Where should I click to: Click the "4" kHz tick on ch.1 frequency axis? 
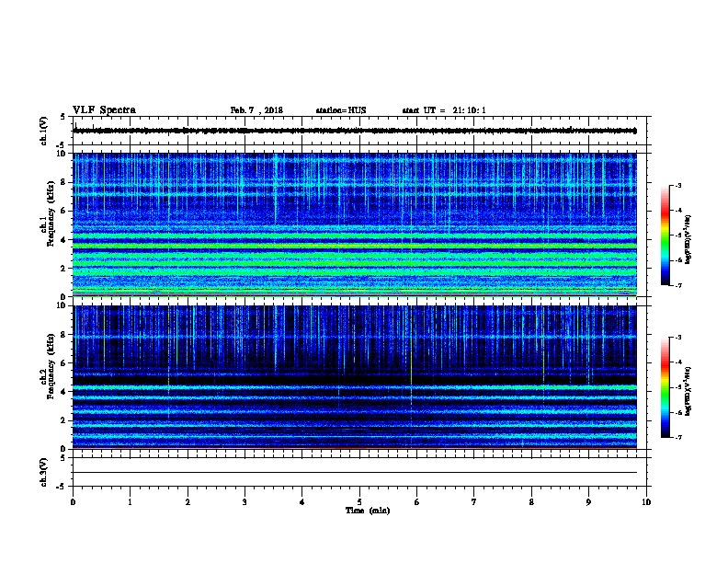click(x=65, y=240)
